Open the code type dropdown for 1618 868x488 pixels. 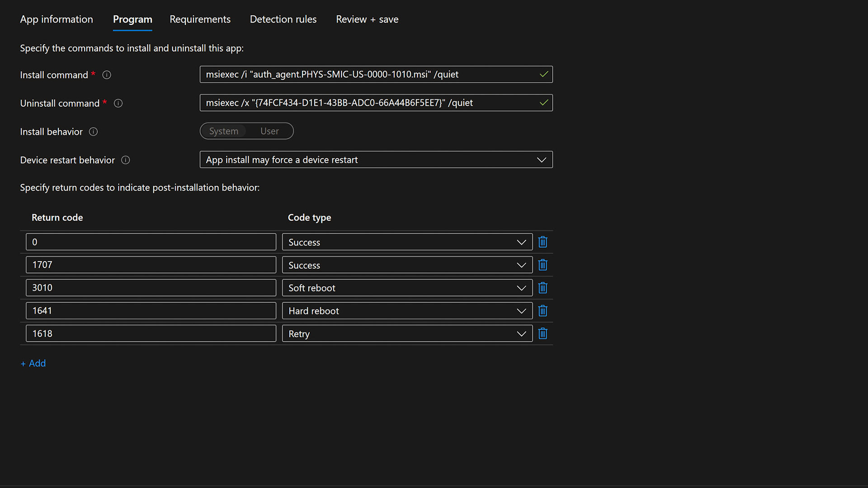407,333
